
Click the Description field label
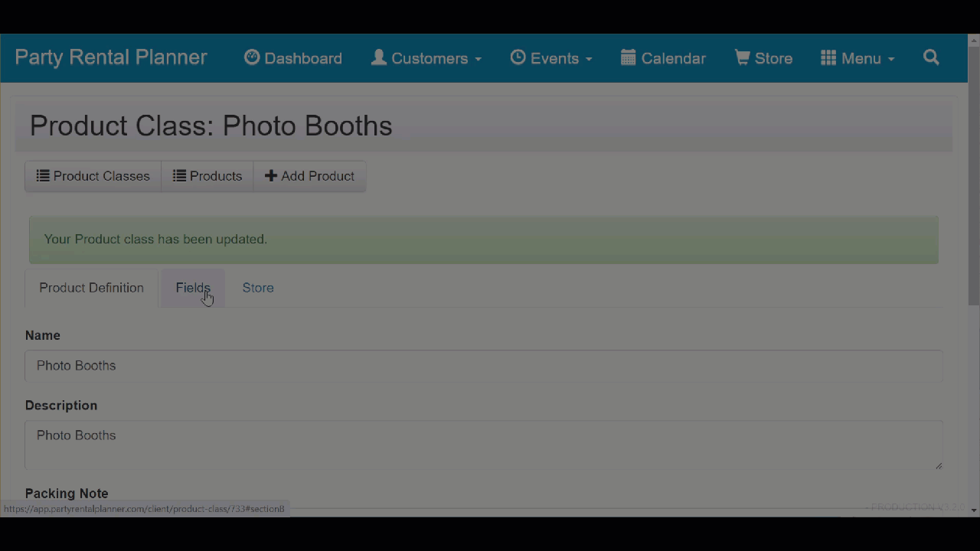(x=61, y=406)
